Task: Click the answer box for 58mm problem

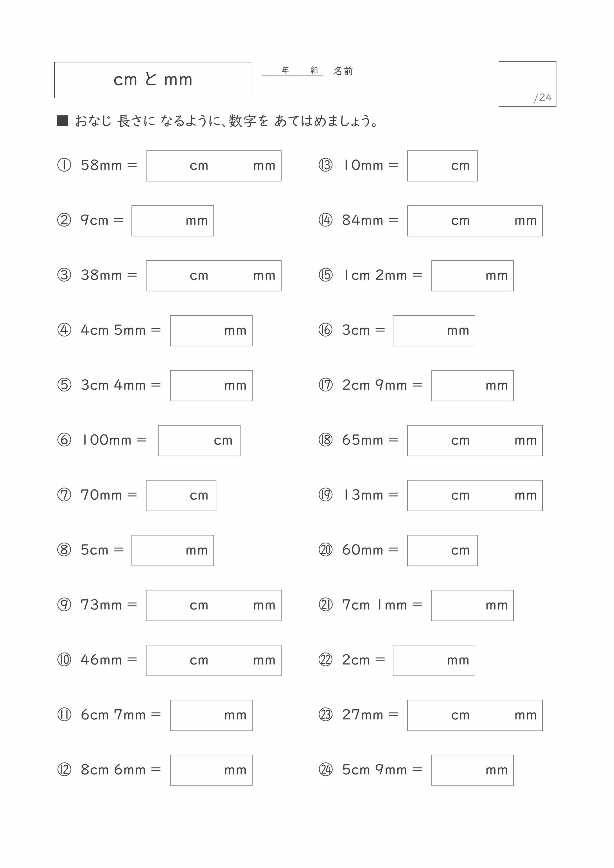Action: pos(214,166)
